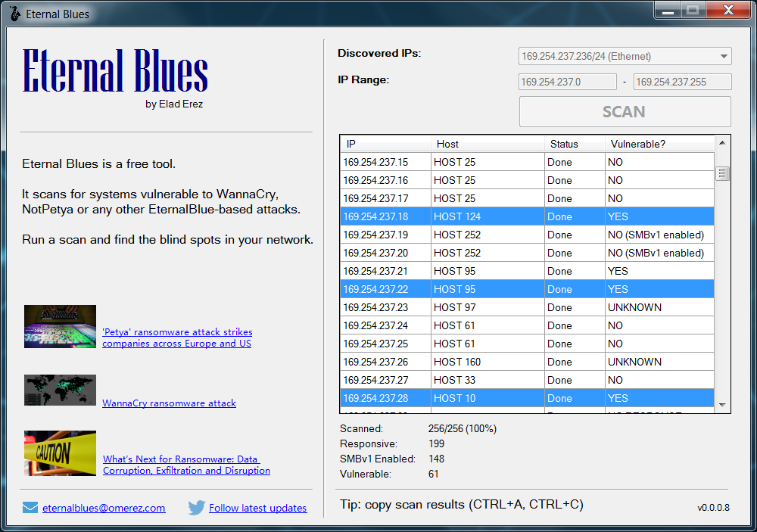Click the saxophone app icon in title bar
Viewport: 757px width, 532px height.
pyautogui.click(x=15, y=14)
